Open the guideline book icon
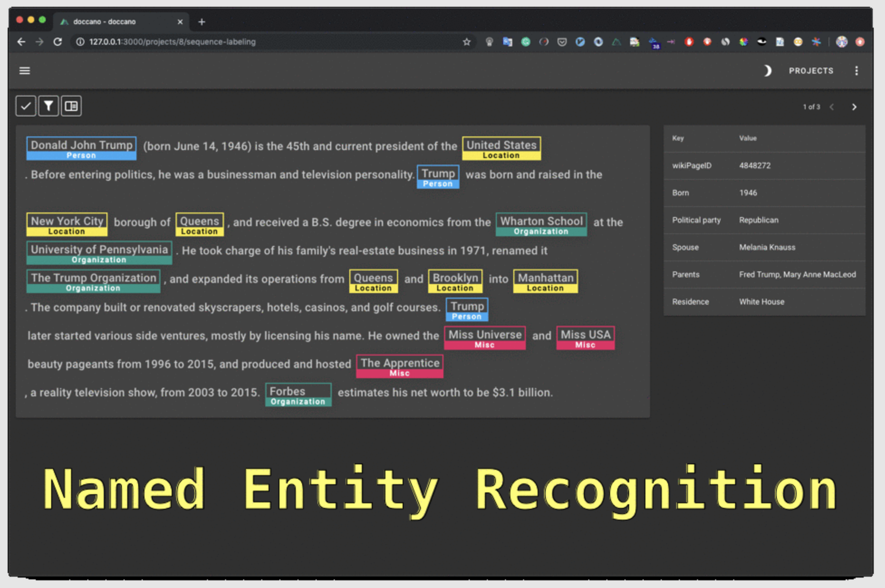The image size is (885, 588). tap(71, 106)
